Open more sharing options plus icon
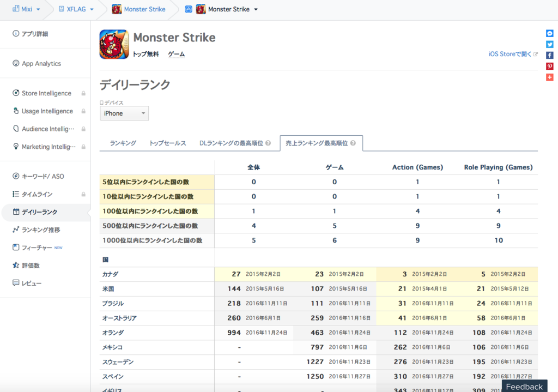558x392 pixels. point(549,77)
